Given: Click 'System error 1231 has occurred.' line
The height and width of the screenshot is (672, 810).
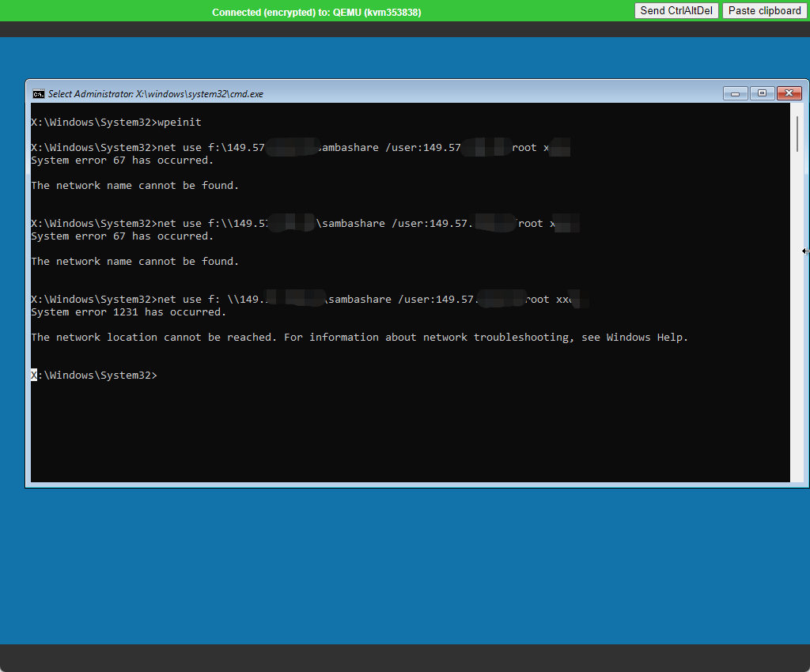Looking at the screenshot, I should [129, 312].
